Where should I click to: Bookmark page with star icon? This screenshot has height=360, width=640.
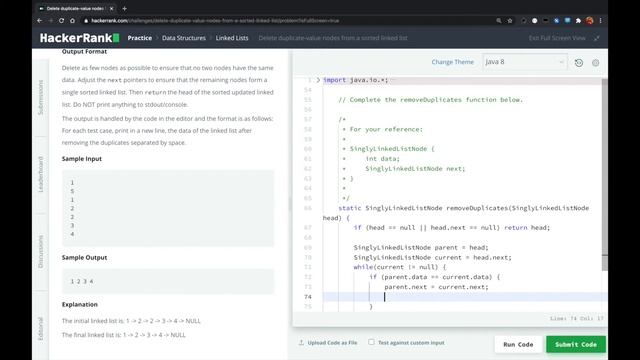510,20
